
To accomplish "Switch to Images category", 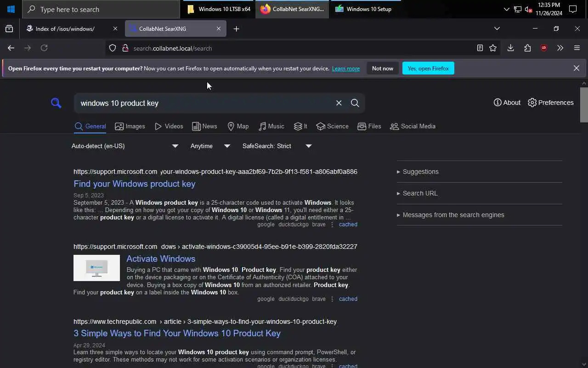I will (130, 126).
